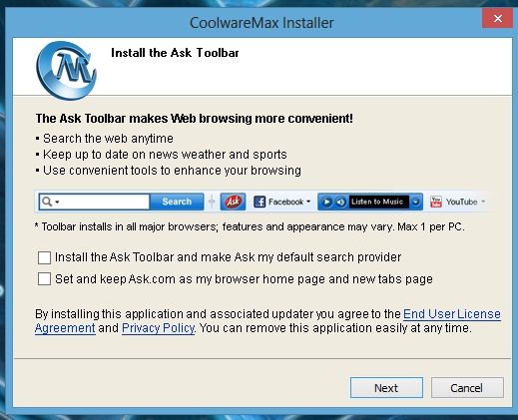Click the toolbar search input field
The width and height of the screenshot is (518, 420).
[94, 202]
